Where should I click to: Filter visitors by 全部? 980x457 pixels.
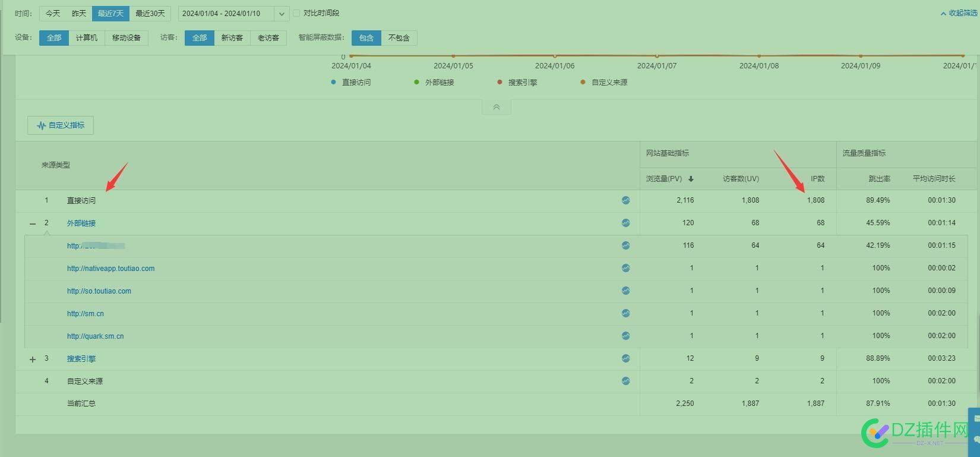click(200, 37)
